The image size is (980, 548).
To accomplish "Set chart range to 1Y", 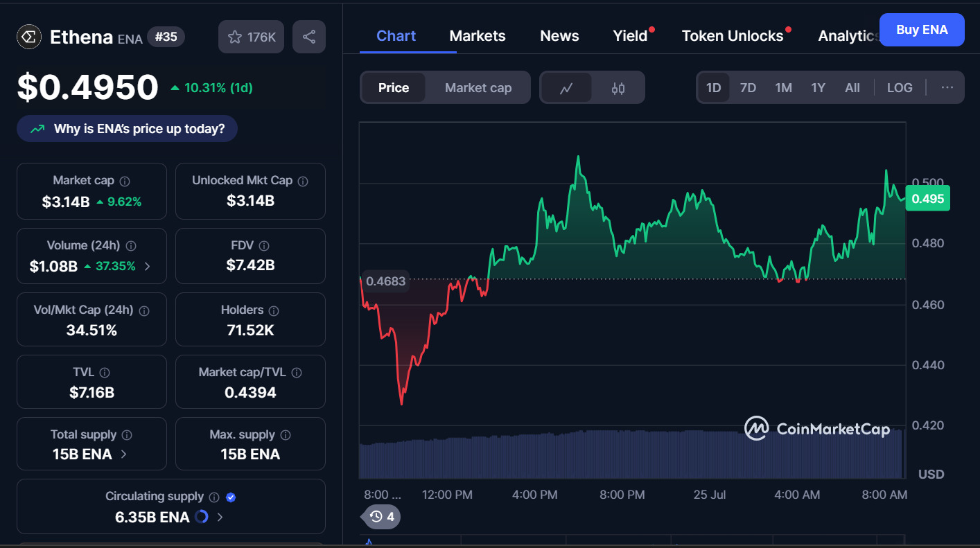I will pyautogui.click(x=819, y=88).
